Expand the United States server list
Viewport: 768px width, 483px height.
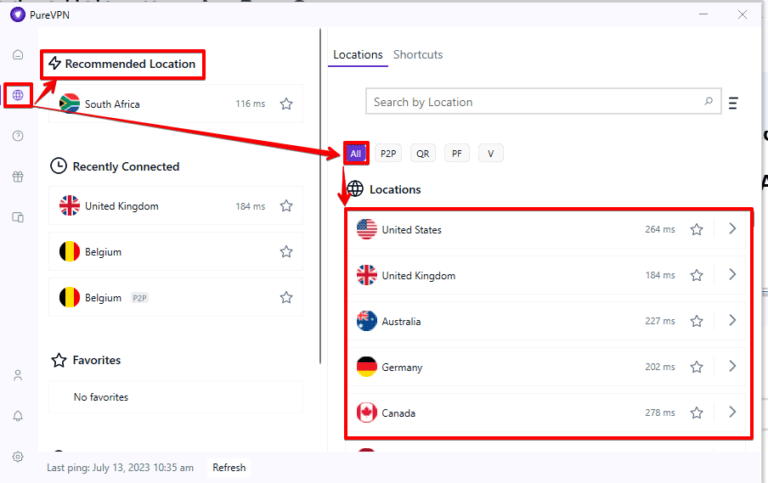[732, 229]
